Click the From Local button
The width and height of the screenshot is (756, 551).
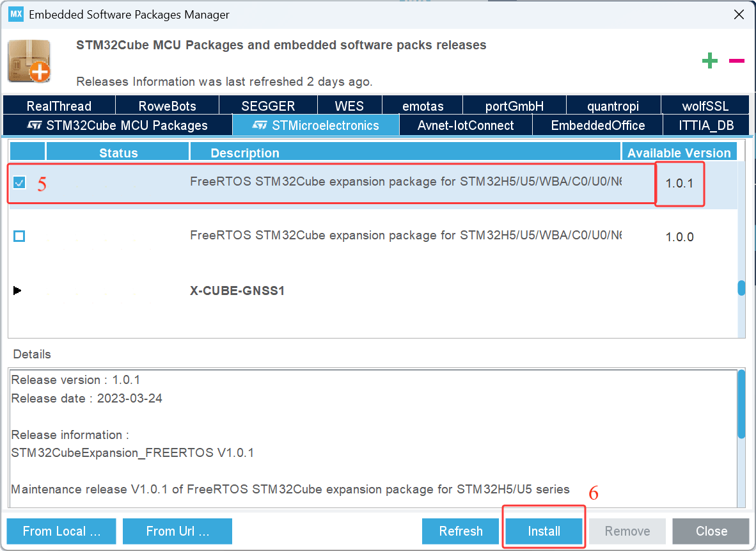click(61, 531)
